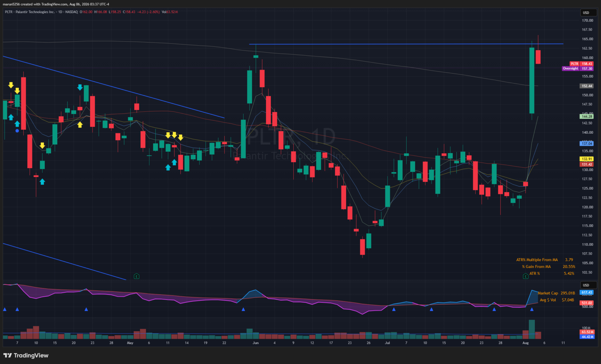Click the earnings E icon near May
This screenshot has width=601, height=364.
[137, 276]
